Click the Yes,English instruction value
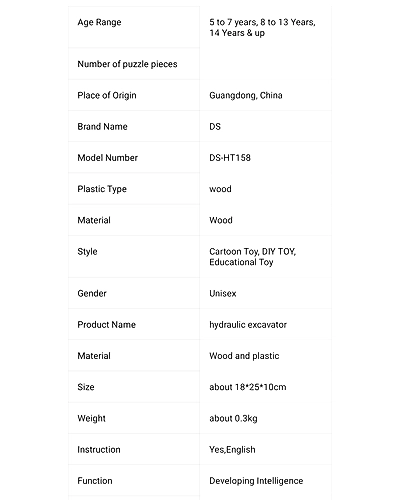Viewport: 400px width, 500px height. tap(232, 450)
